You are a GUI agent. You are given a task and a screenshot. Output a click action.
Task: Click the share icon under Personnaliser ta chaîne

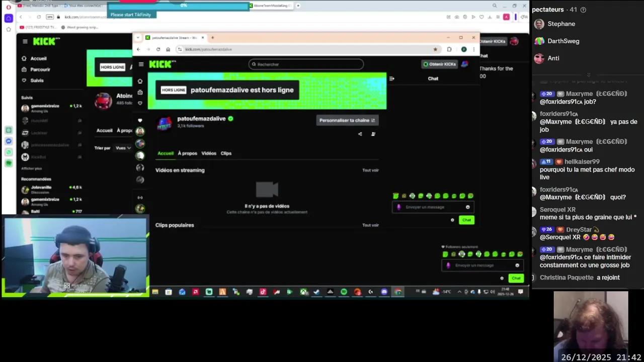(x=360, y=134)
